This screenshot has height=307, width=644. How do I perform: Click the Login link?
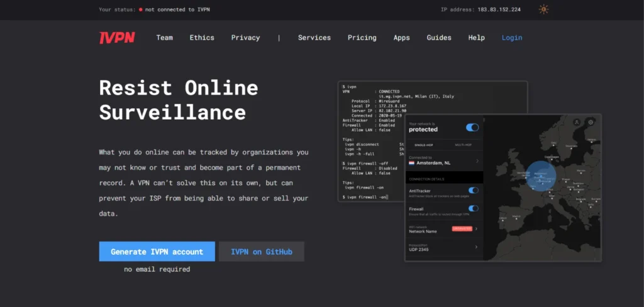pos(512,38)
